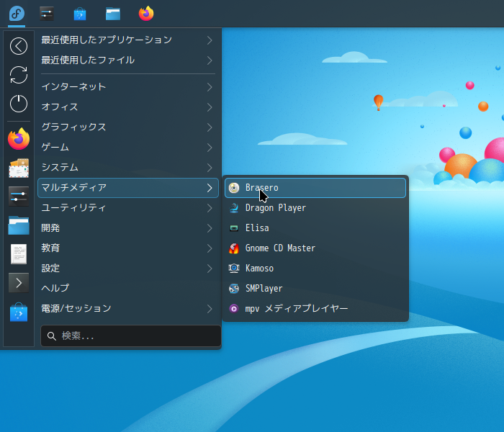Click 最近使用したファイル label
The image size is (504, 432).
[88, 60]
